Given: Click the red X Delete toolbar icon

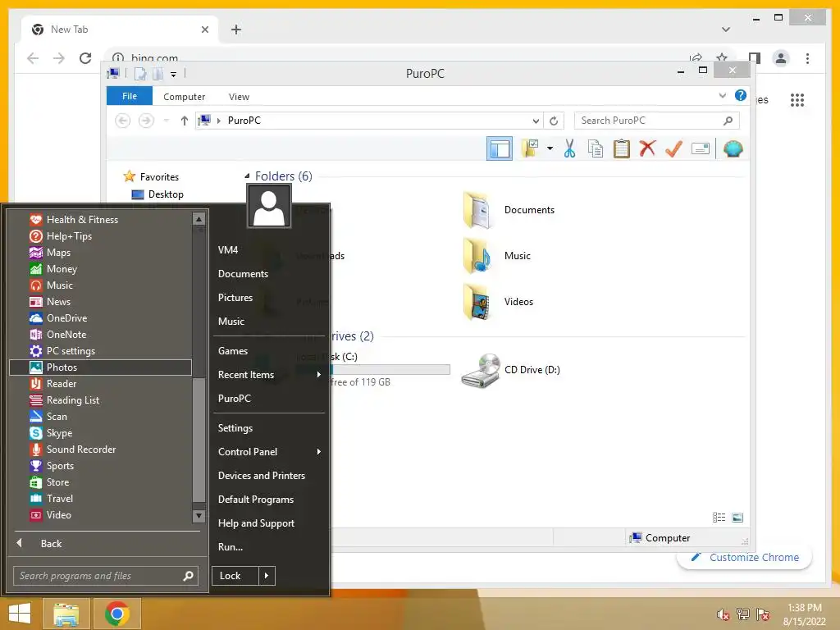Looking at the screenshot, I should (647, 148).
